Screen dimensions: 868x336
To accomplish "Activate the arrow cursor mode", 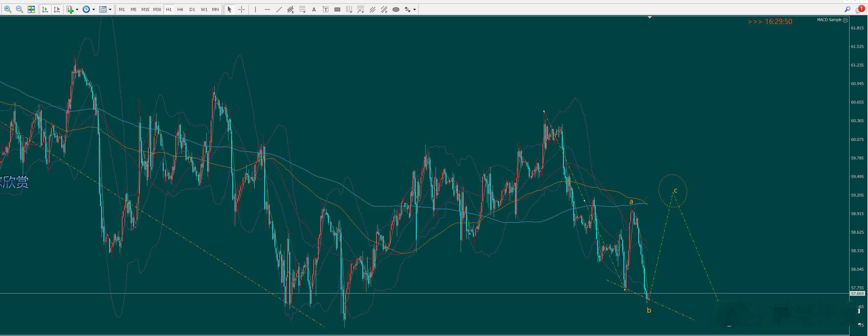I will pos(229,9).
